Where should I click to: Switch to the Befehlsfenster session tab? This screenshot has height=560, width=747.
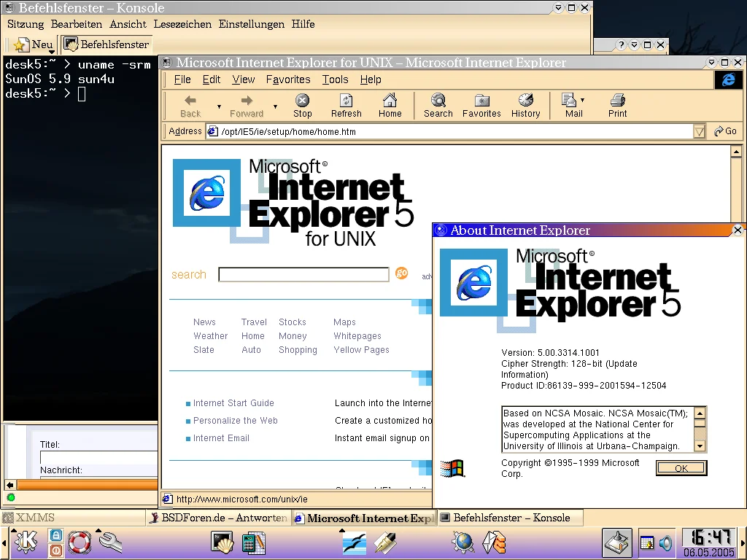(x=107, y=44)
